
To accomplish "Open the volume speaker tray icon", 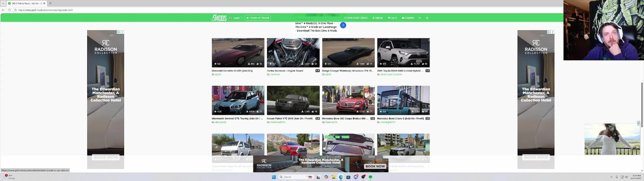I will [626, 177].
